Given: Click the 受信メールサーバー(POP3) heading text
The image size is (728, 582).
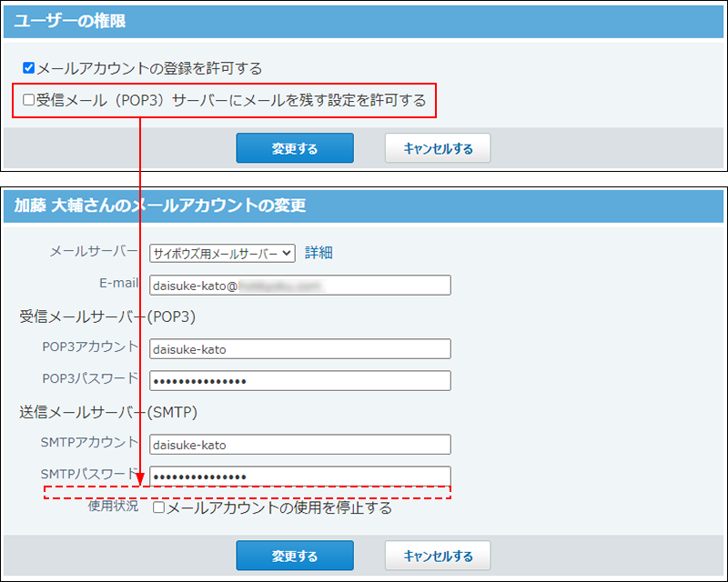Looking at the screenshot, I should click(x=107, y=316).
